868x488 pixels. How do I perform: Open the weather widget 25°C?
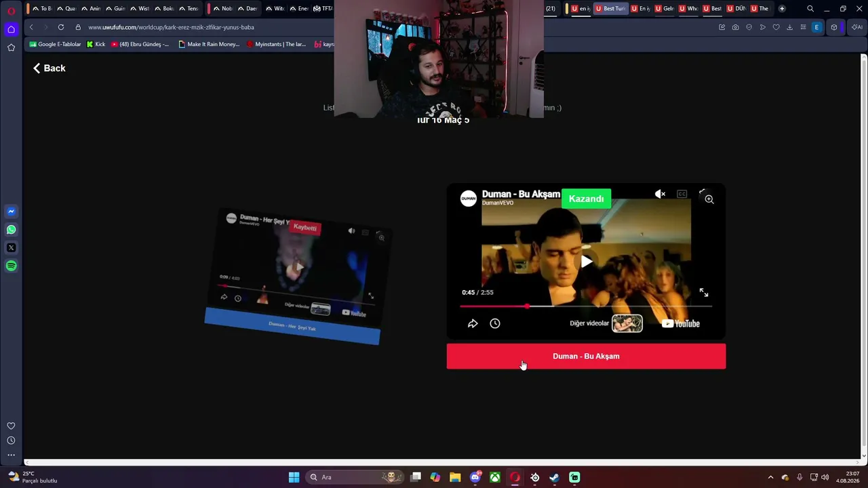tap(33, 477)
